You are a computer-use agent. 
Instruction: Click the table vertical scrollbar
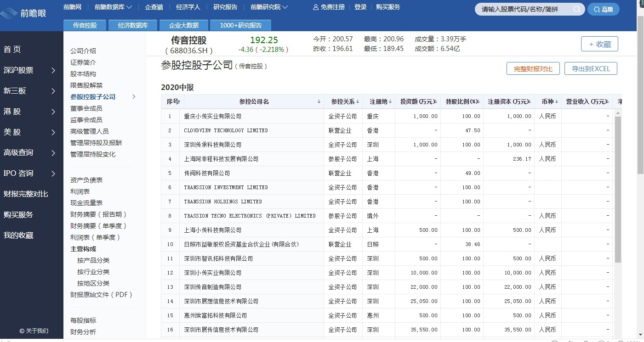pos(618,189)
